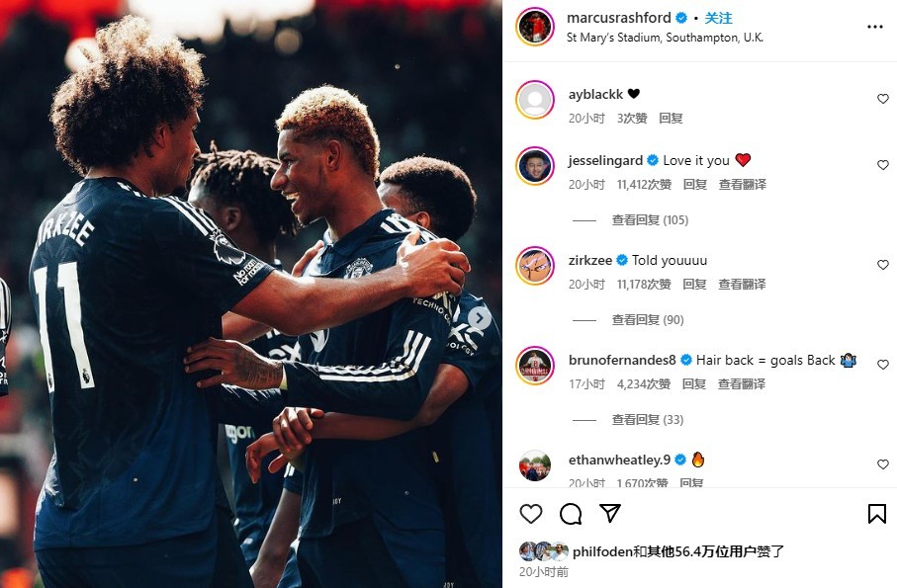Open the comment bubble icon
This screenshot has height=588, width=897.
tap(571, 514)
